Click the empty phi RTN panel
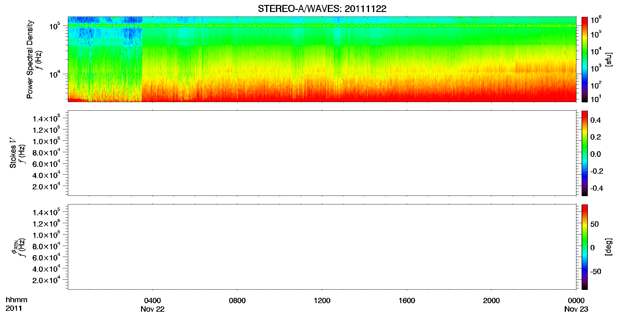Screen dimensions: 644x332 (322, 247)
